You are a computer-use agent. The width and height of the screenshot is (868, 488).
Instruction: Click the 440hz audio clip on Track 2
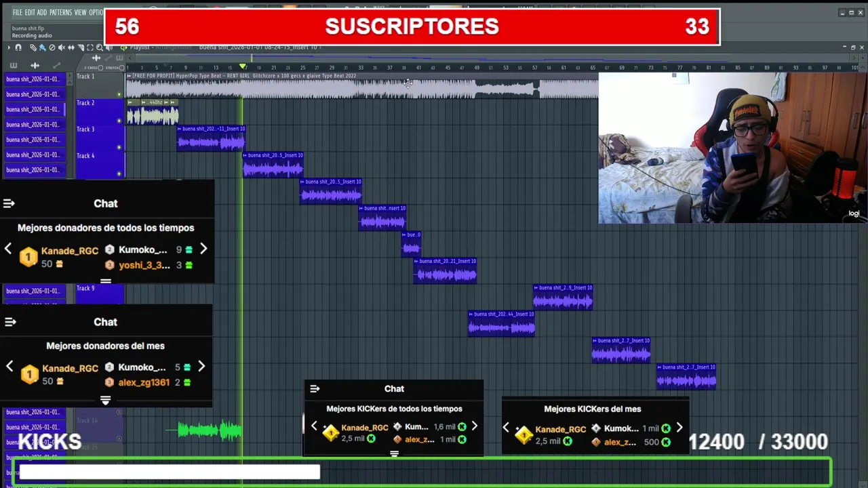[153, 112]
